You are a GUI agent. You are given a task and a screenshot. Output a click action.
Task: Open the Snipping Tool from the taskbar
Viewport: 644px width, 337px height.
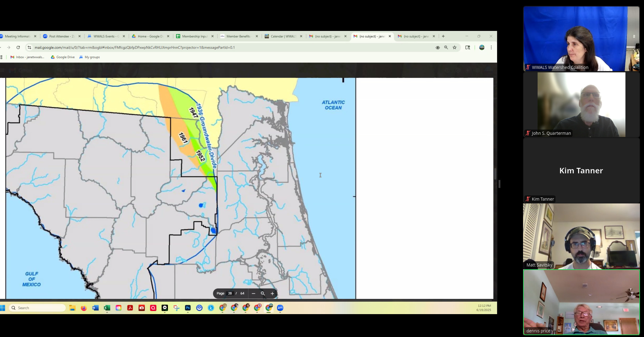(x=176, y=308)
